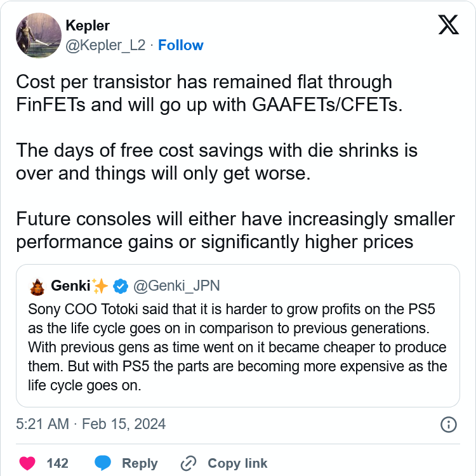Open Kepler's profile avatar

[39, 35]
